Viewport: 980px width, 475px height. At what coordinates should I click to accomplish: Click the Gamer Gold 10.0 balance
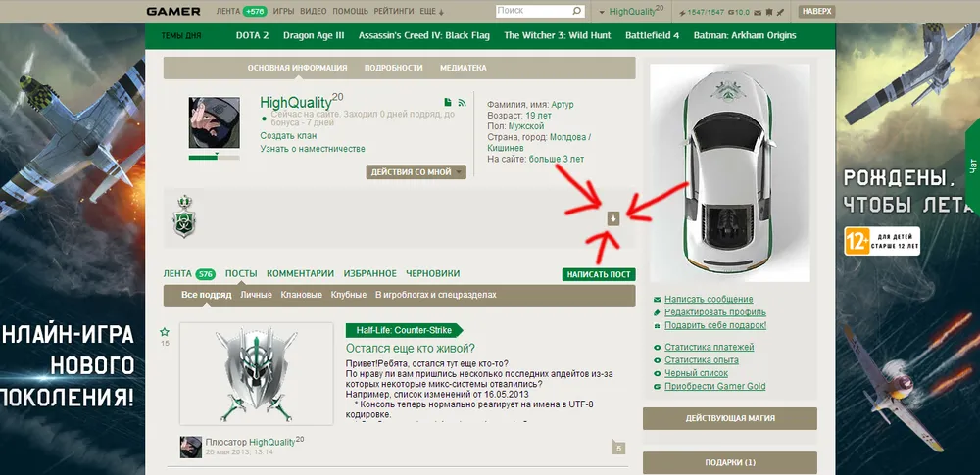(739, 12)
